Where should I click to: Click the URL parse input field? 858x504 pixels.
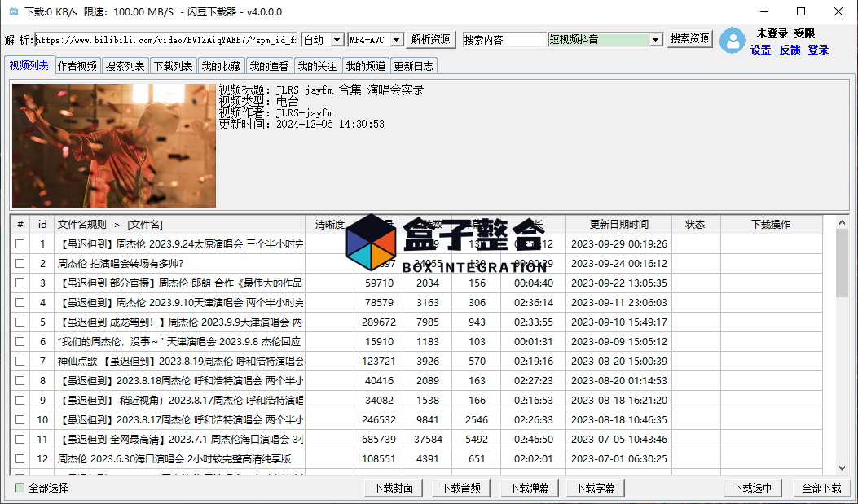point(165,40)
